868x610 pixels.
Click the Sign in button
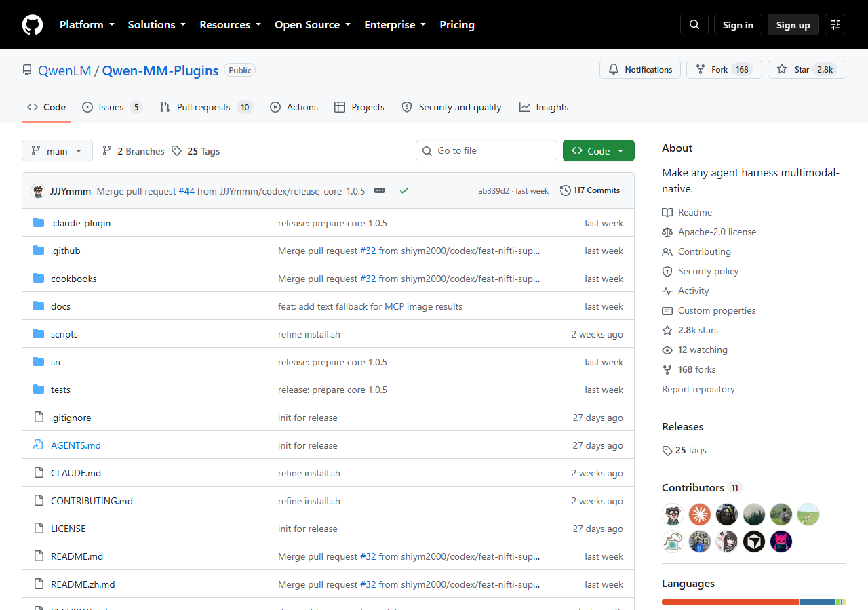(738, 24)
